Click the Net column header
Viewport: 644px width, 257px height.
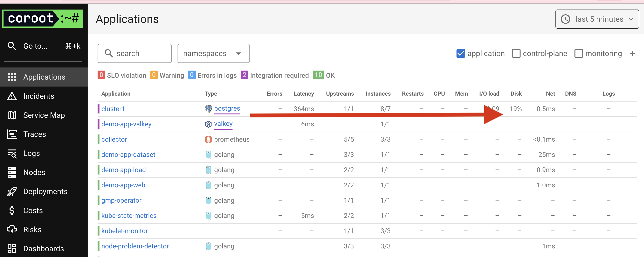tap(550, 94)
